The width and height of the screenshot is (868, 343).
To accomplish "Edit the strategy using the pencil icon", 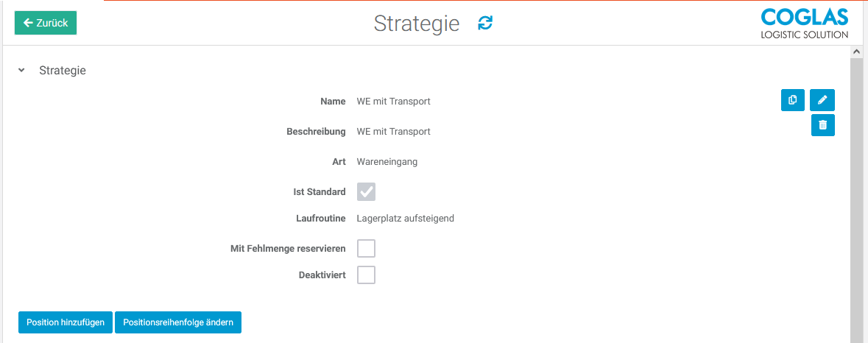I will (822, 100).
